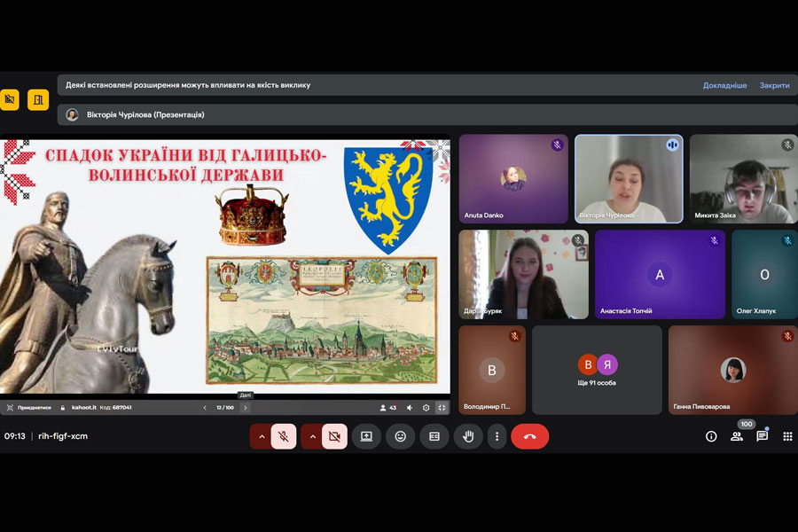Viewport: 798px width, 532px height.
Task: Open emoji reactions button
Action: pos(401,436)
